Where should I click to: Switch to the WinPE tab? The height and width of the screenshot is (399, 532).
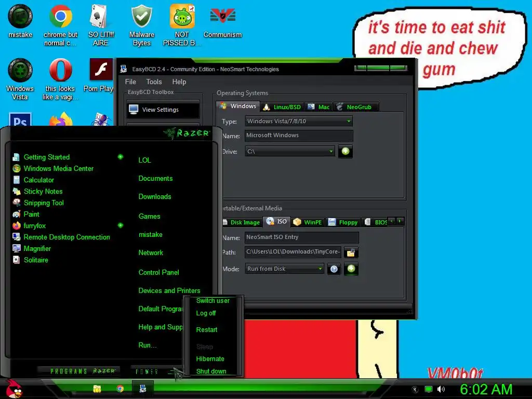point(308,222)
